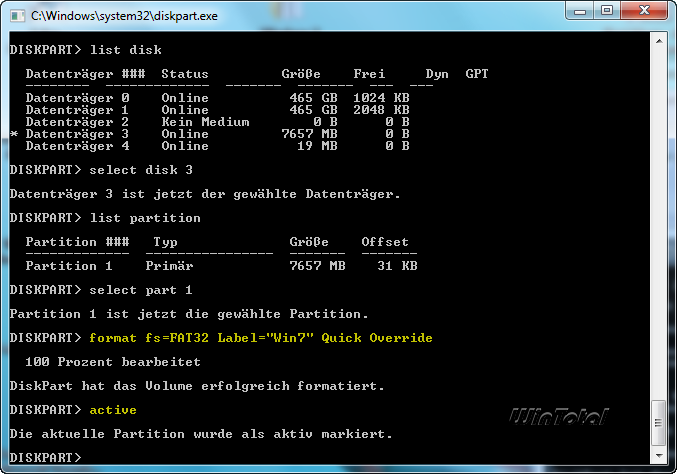Click the 'Partition ###' column header
Screen dimensions: 677x474
[77, 242]
